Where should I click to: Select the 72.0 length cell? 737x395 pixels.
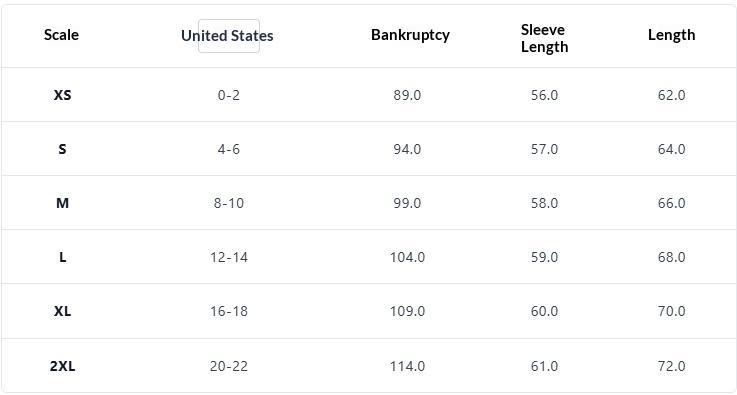point(671,366)
